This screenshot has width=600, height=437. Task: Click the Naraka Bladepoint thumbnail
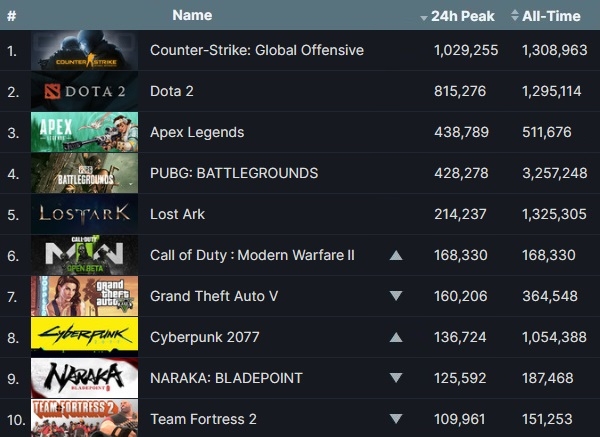pyautogui.click(x=84, y=378)
